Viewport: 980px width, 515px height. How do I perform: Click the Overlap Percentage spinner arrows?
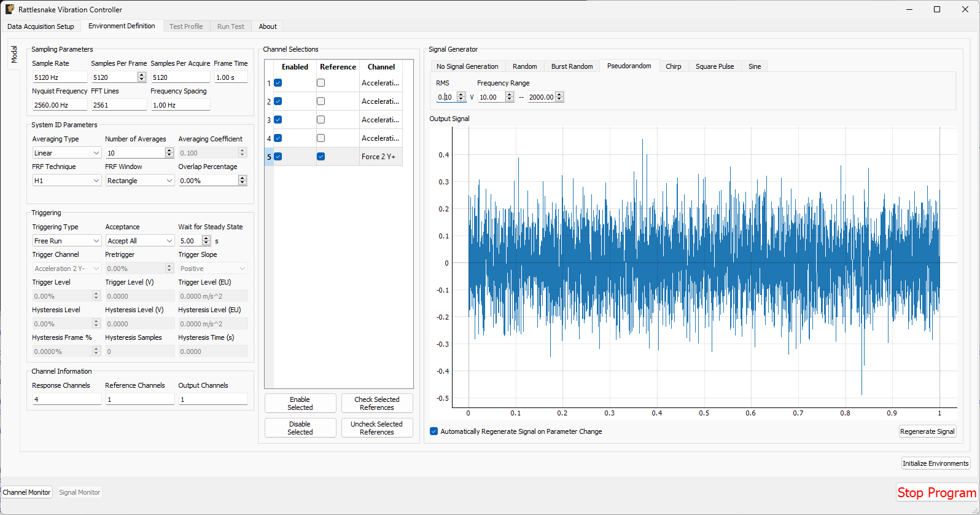[x=243, y=181]
